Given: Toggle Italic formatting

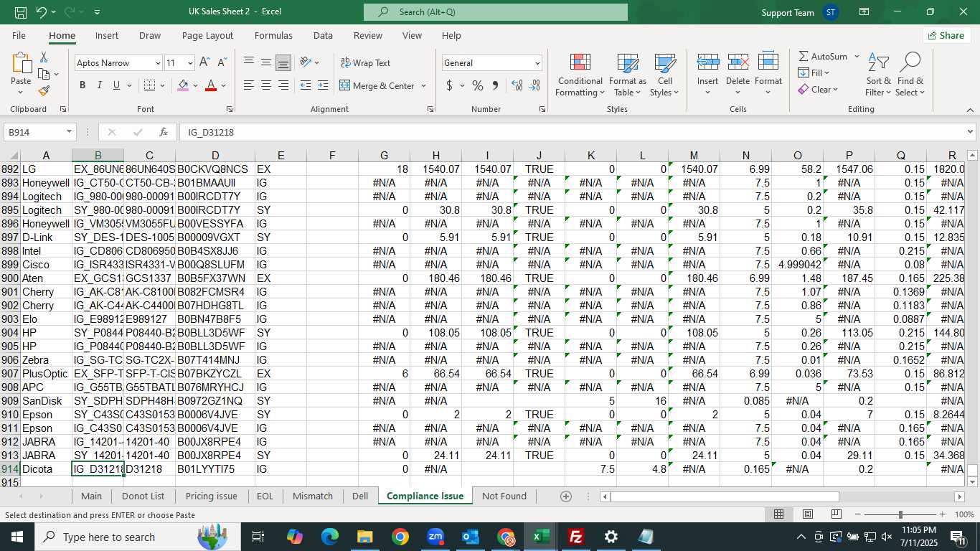Looking at the screenshot, I should 100,85.
